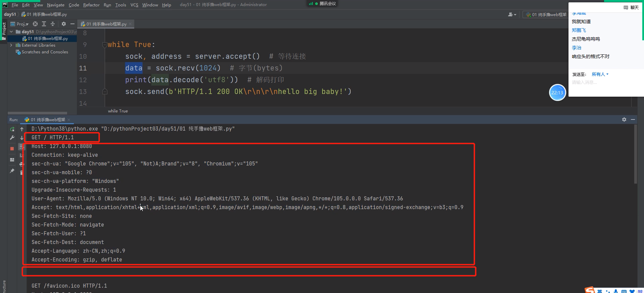Image resolution: width=644 pixels, height=293 pixels.
Task: Click the restore layout icon in Run panel
Action: pyautogui.click(x=12, y=160)
